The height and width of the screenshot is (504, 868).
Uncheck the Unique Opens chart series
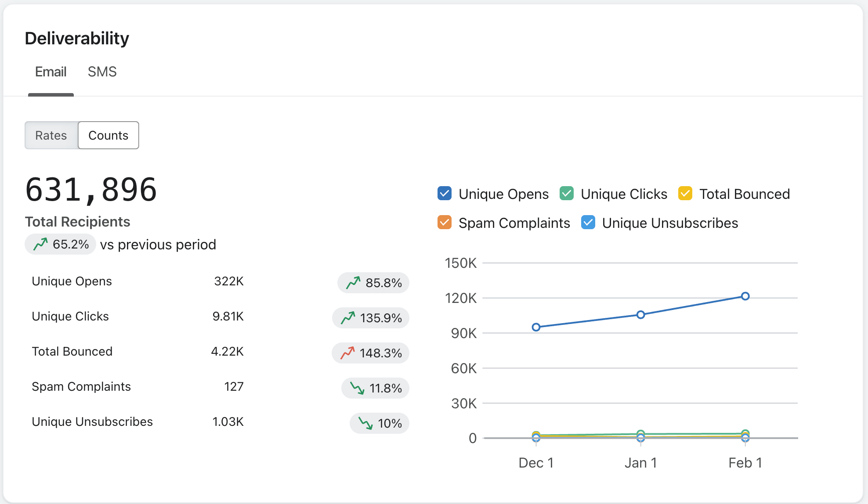(445, 194)
